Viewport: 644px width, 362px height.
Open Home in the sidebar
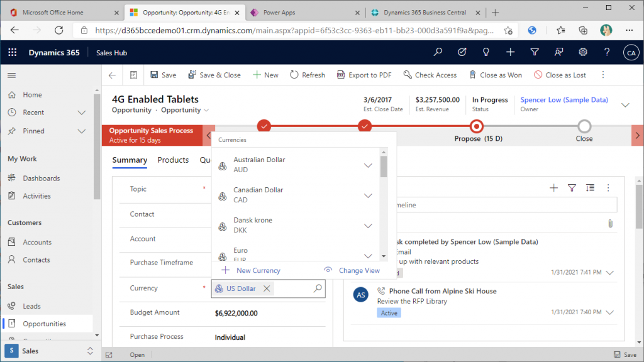coord(32,95)
